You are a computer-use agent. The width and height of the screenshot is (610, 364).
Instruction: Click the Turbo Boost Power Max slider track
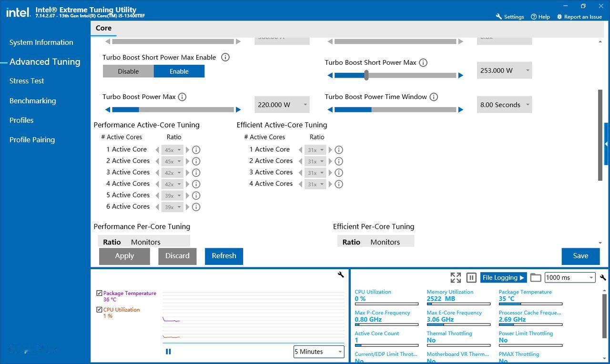click(x=173, y=110)
